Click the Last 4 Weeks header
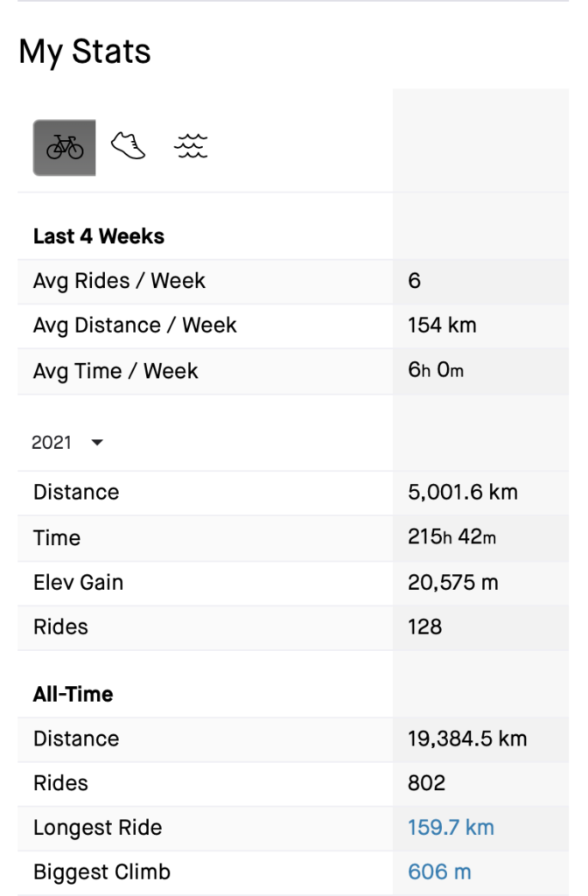The width and height of the screenshot is (588, 896). (99, 236)
